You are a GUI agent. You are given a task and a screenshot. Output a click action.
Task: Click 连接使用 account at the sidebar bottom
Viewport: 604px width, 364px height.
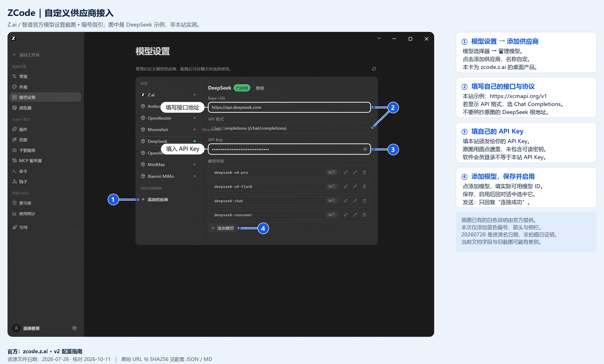coord(26,328)
